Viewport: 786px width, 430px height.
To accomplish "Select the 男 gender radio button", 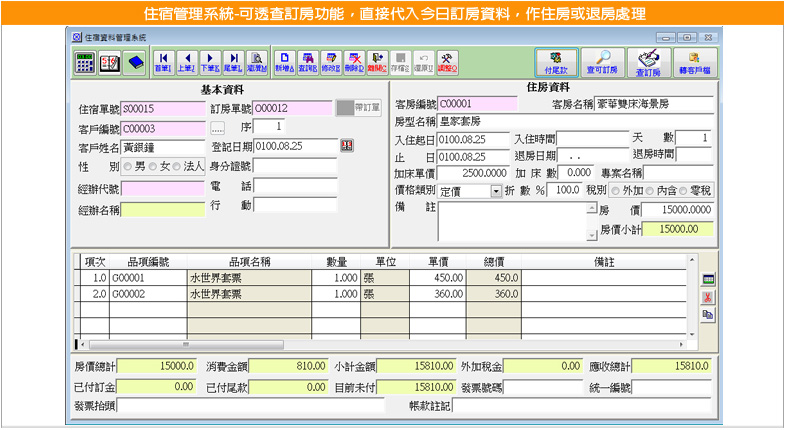I will point(128,166).
